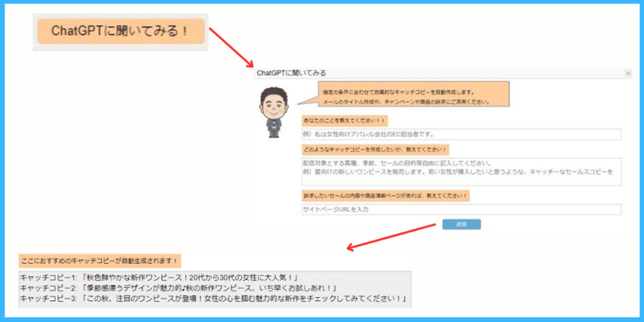Click the avatar illustration of the man
This screenshot has width=644, height=322.
(x=273, y=112)
